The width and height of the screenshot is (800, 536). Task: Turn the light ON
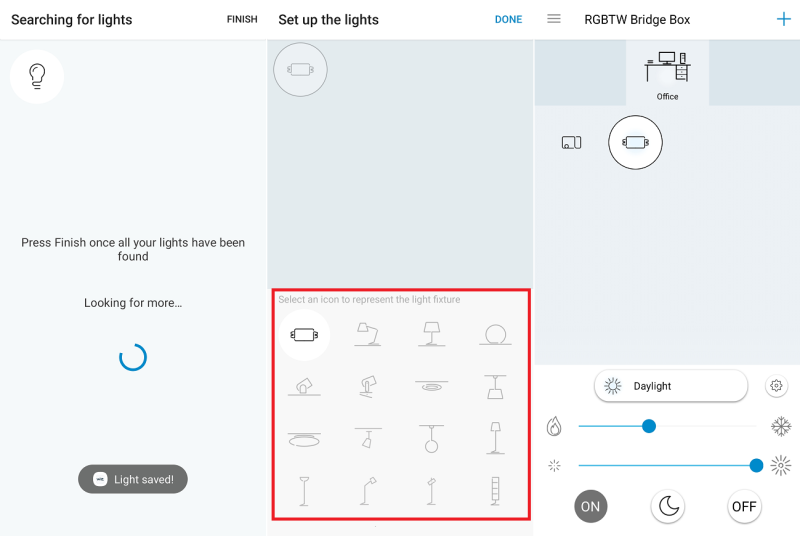(590, 506)
